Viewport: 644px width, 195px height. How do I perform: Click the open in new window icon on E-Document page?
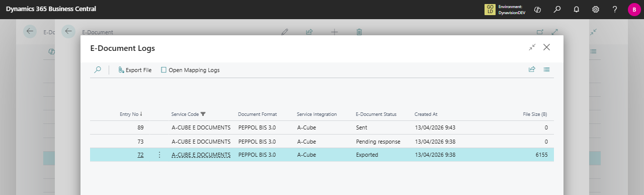coord(540,32)
